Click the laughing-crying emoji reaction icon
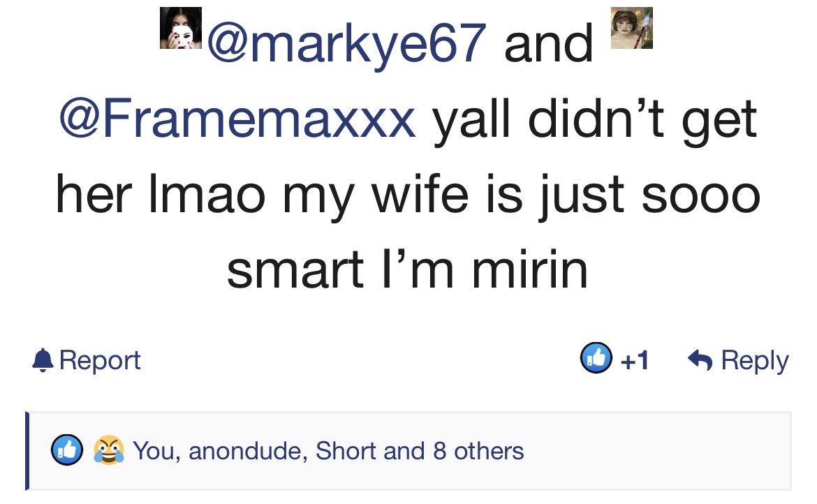 [x=109, y=450]
